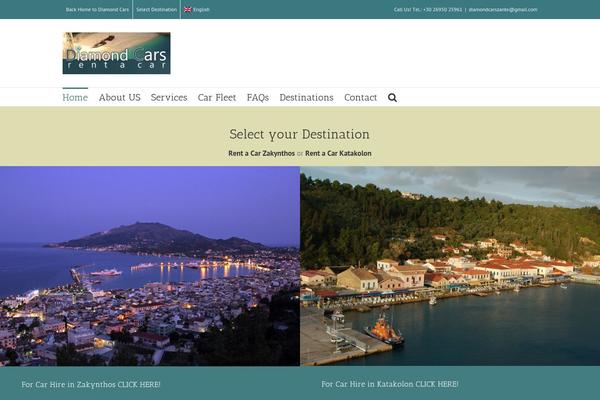Open the Katakolon port photo

pos(450,266)
